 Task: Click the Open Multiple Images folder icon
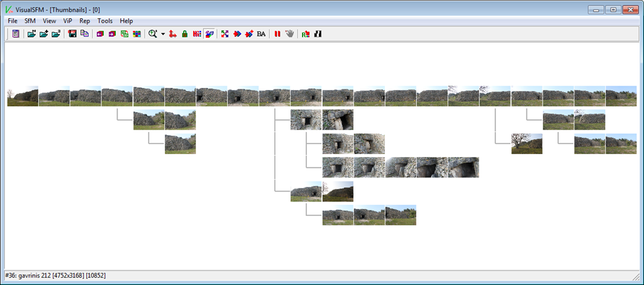(x=43, y=33)
